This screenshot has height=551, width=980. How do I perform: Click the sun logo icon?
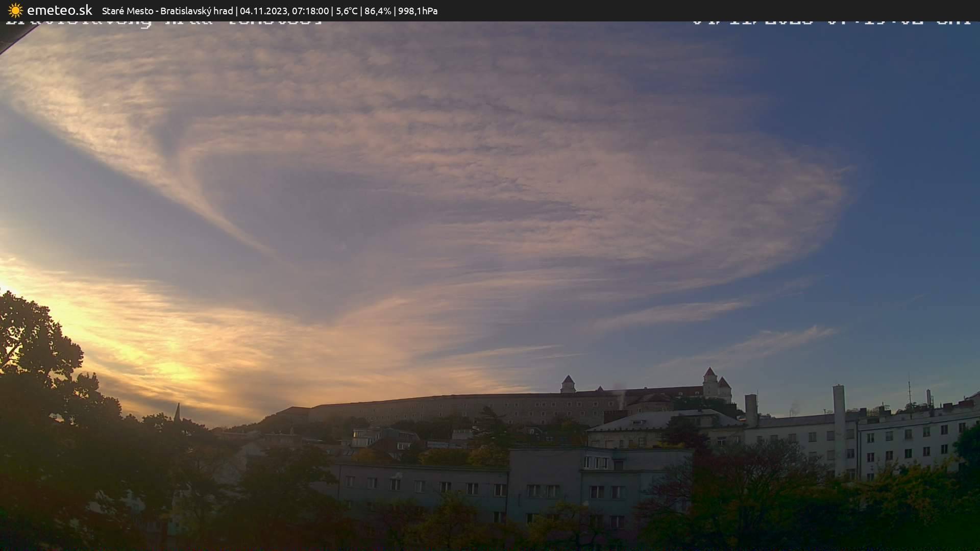15,11
